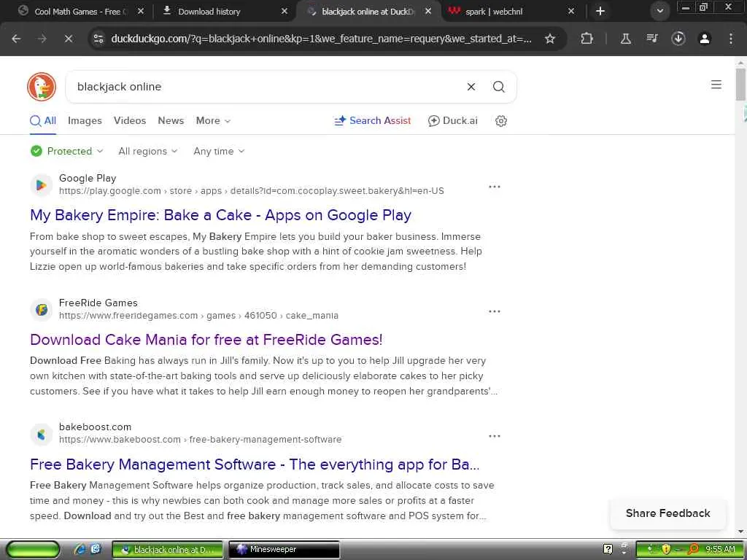This screenshot has width=747, height=560.
Task: Open Search Assist
Action: (373, 121)
